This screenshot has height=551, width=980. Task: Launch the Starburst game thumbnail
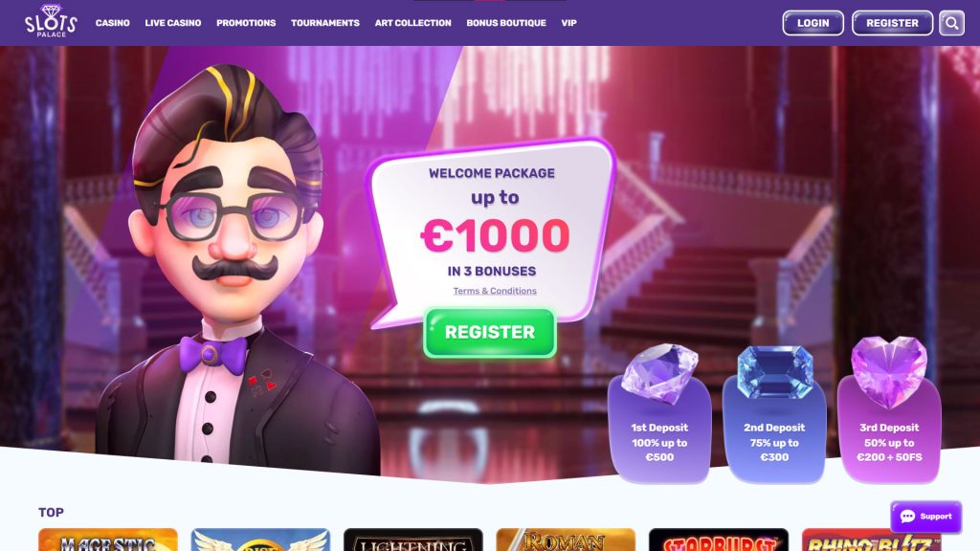coord(719,540)
